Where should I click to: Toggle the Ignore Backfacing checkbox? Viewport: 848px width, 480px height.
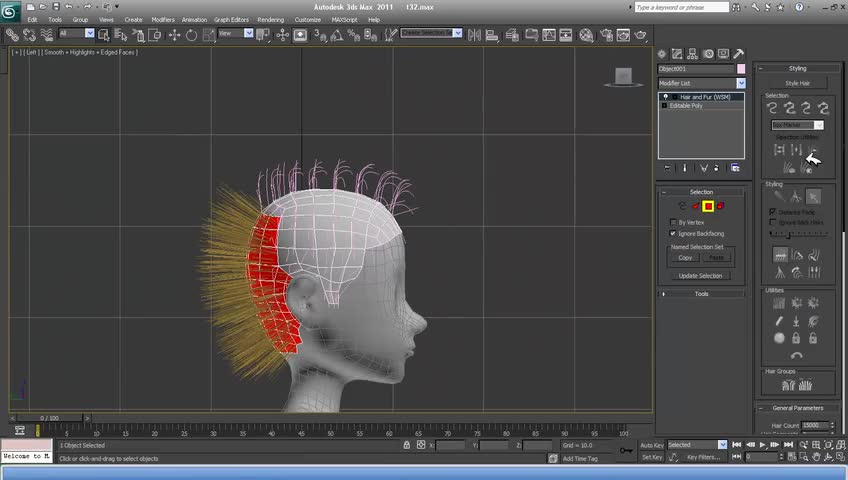pos(673,233)
